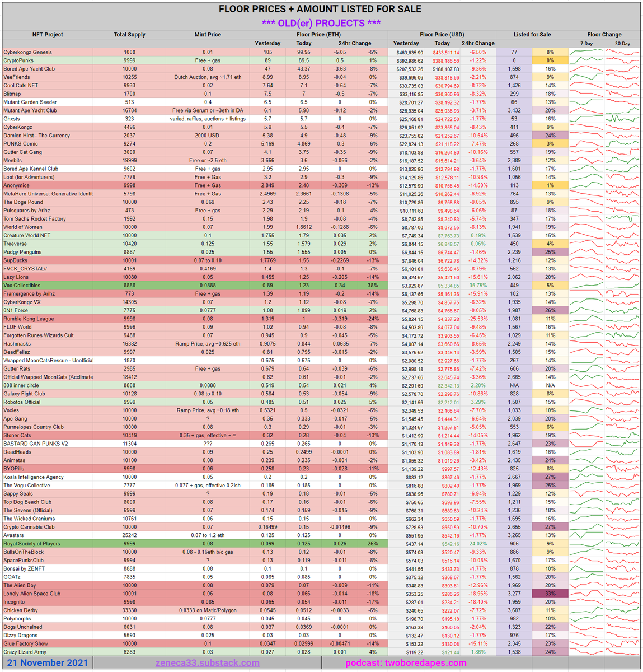The image size is (643, 672).
Task: Open the podcast twoboredapes.com link
Action: click(406, 663)
